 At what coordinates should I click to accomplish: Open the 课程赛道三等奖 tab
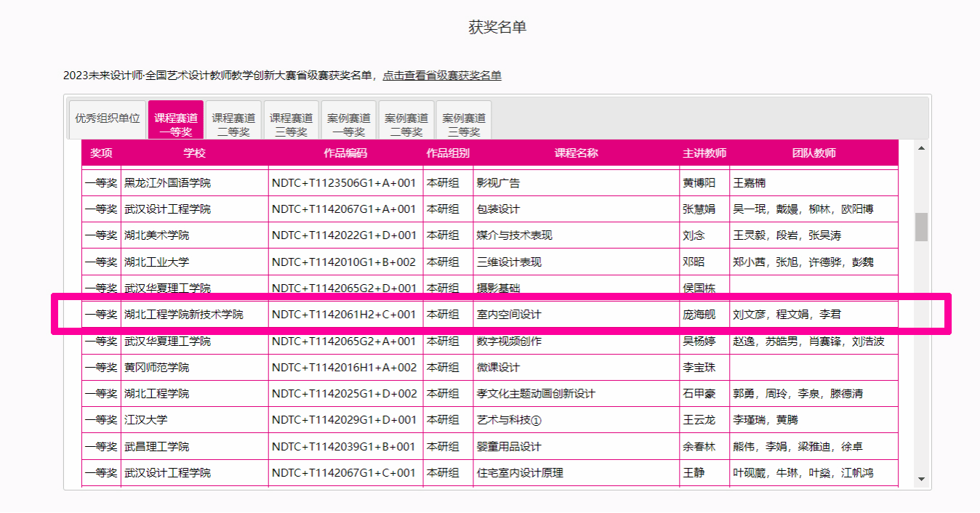click(x=291, y=124)
